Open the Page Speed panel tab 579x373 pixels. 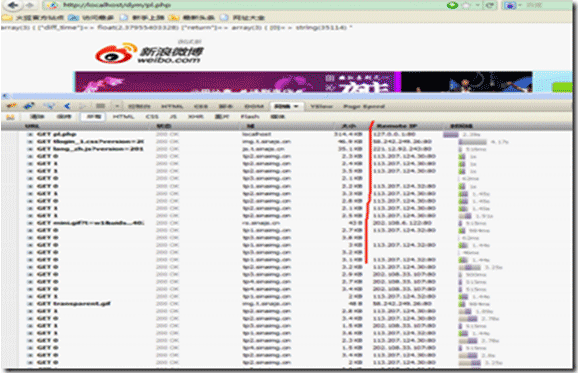364,106
